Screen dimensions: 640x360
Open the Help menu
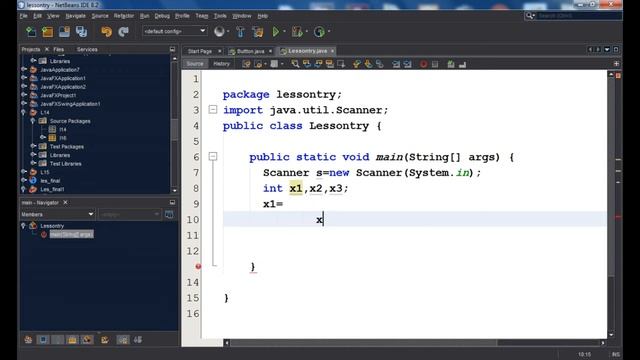coord(262,16)
